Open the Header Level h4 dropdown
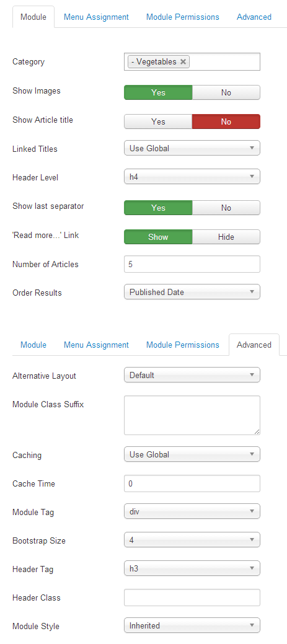This screenshot has width=287, height=644. [x=192, y=177]
